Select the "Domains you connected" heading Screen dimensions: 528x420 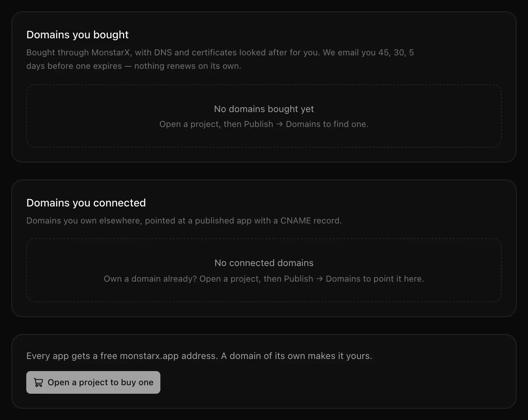86,203
